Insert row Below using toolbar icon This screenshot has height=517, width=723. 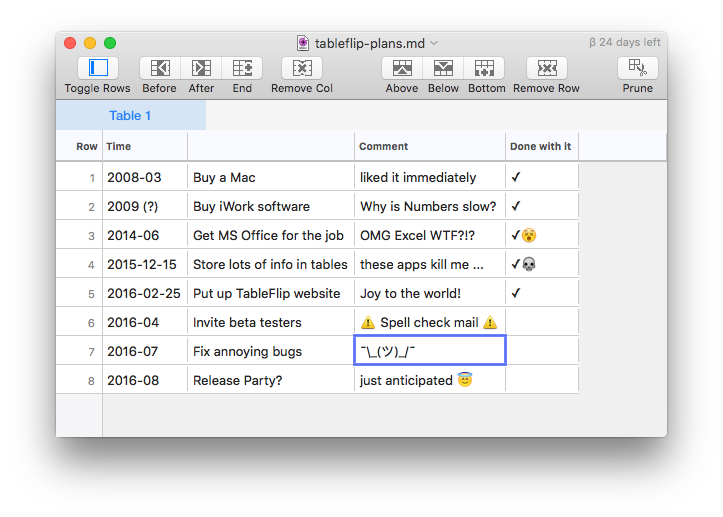(x=443, y=68)
